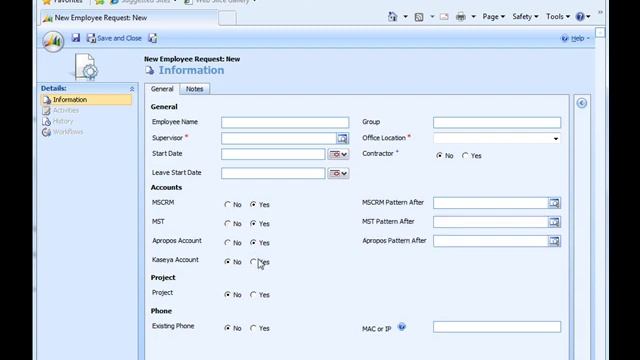
Task: Click the RSS feeds icon
Action: [x=419, y=17]
